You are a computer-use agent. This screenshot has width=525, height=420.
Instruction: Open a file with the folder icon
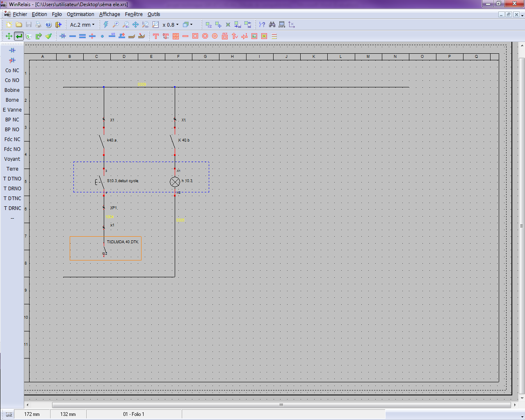19,25
